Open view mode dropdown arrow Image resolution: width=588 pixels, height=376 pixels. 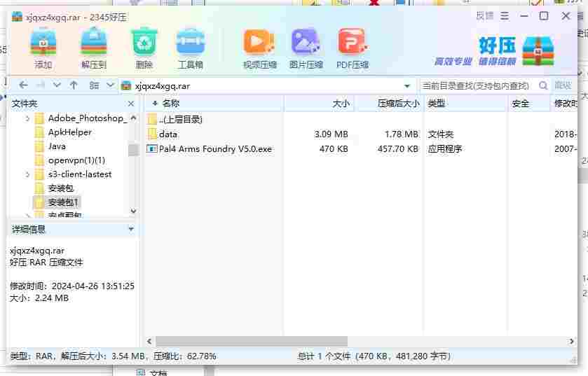point(110,85)
